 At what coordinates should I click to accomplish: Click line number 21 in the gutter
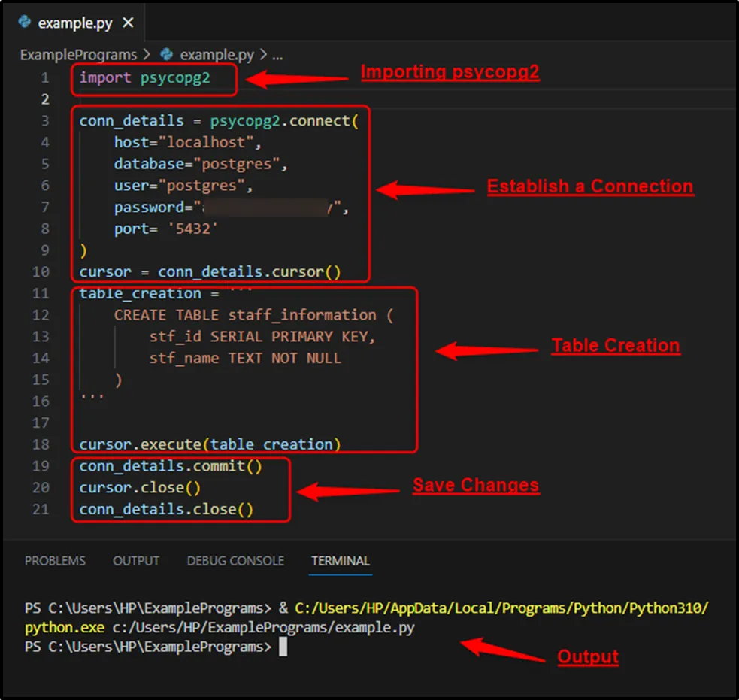coord(41,509)
